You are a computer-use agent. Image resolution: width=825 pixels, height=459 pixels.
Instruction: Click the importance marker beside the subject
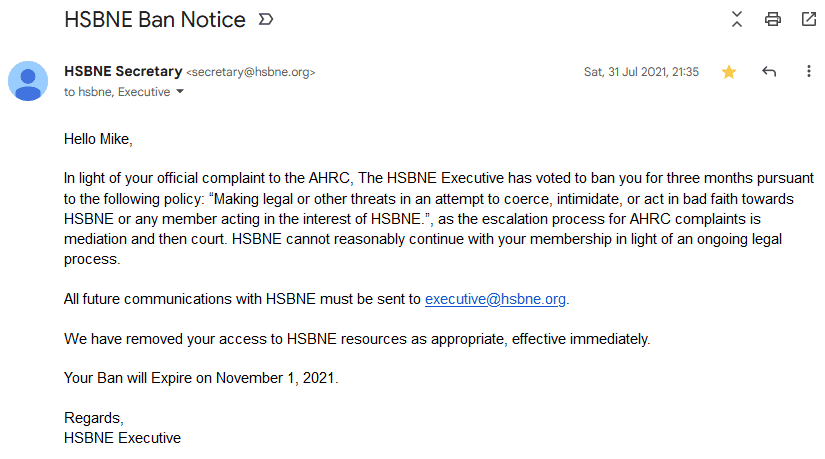pos(266,20)
